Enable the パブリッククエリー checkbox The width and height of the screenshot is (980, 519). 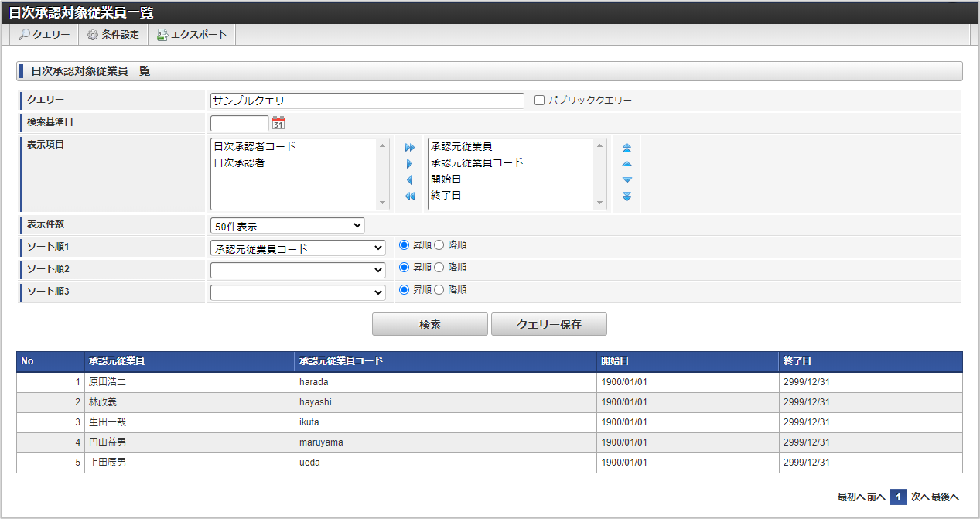[x=540, y=101]
